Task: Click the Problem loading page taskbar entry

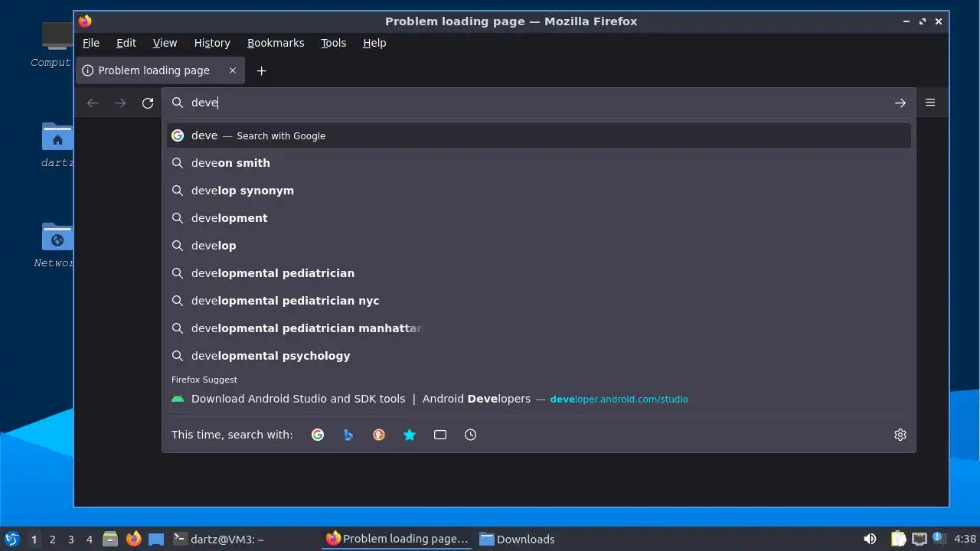Action: [x=397, y=539]
